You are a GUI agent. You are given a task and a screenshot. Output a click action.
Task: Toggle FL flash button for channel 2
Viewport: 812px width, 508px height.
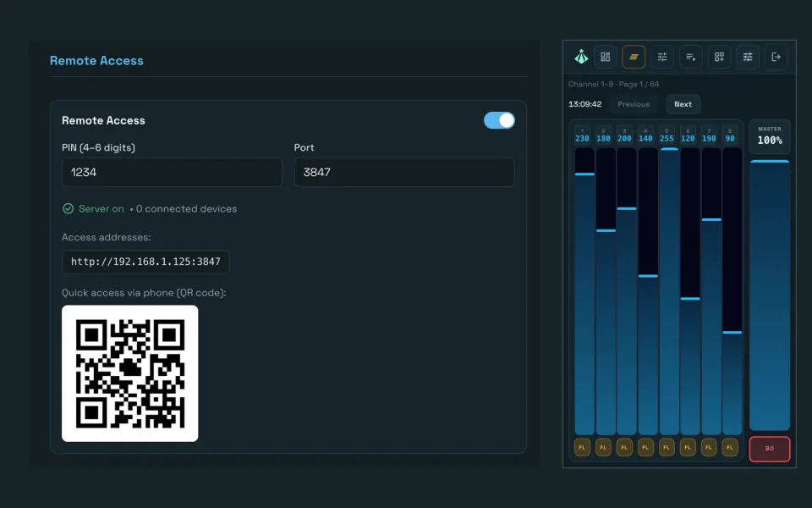[603, 447]
